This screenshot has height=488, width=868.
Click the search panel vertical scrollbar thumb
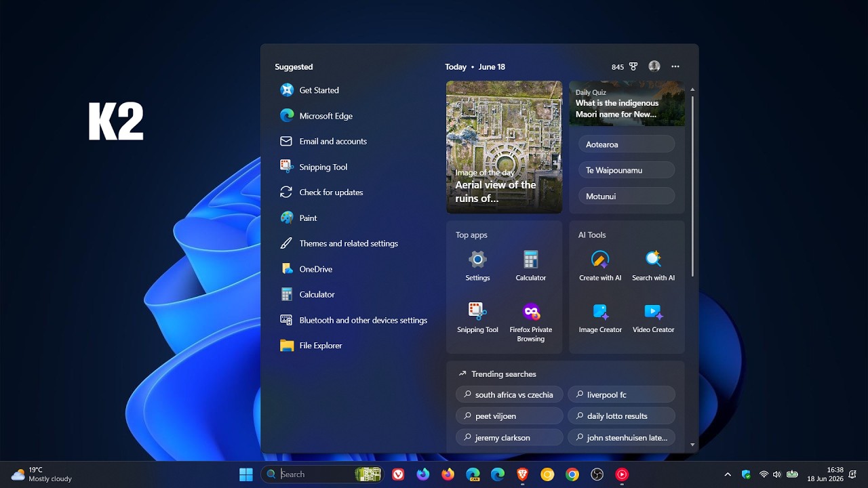pyautogui.click(x=692, y=186)
